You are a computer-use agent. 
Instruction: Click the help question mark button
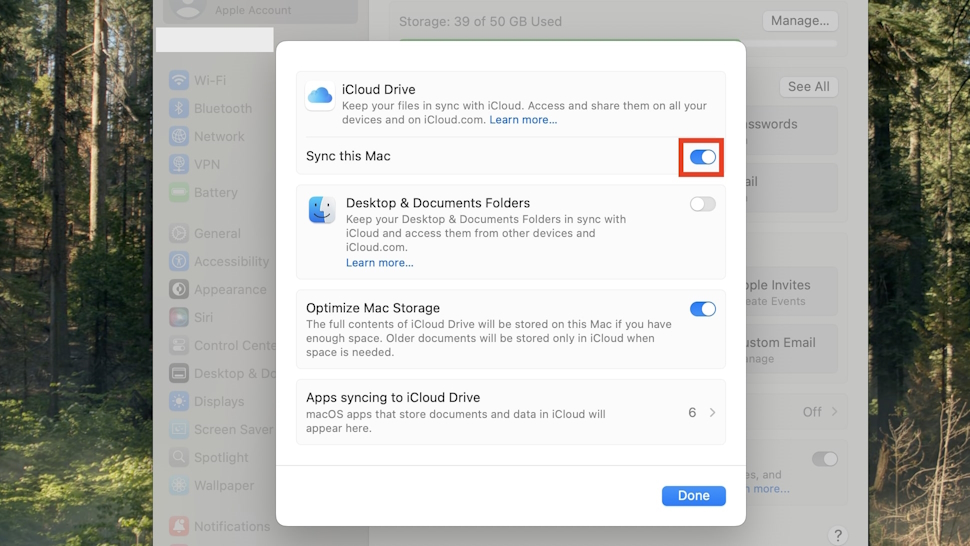837,535
